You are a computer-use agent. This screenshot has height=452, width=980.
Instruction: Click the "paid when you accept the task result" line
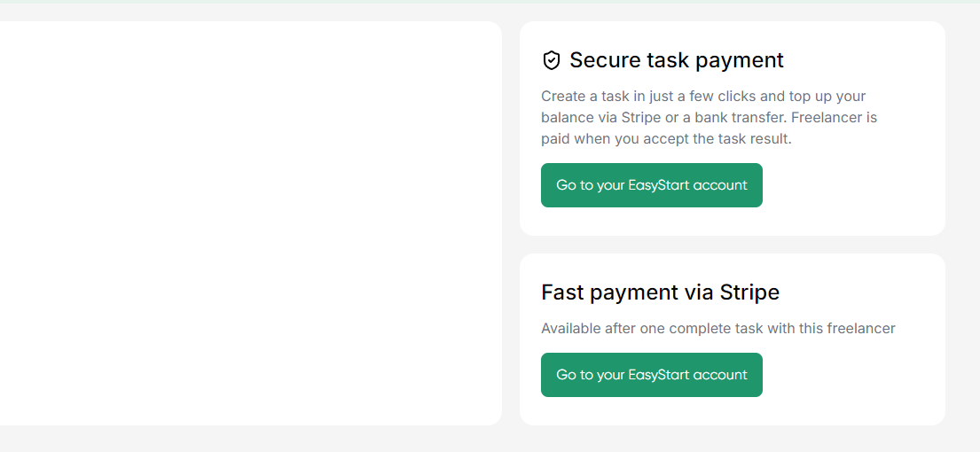point(665,138)
